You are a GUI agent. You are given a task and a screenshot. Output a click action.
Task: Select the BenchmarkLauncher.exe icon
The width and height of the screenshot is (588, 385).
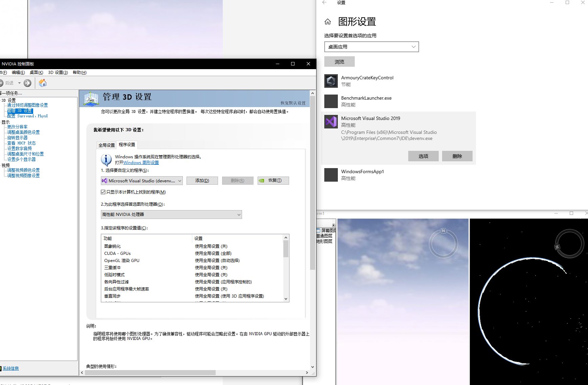331,101
